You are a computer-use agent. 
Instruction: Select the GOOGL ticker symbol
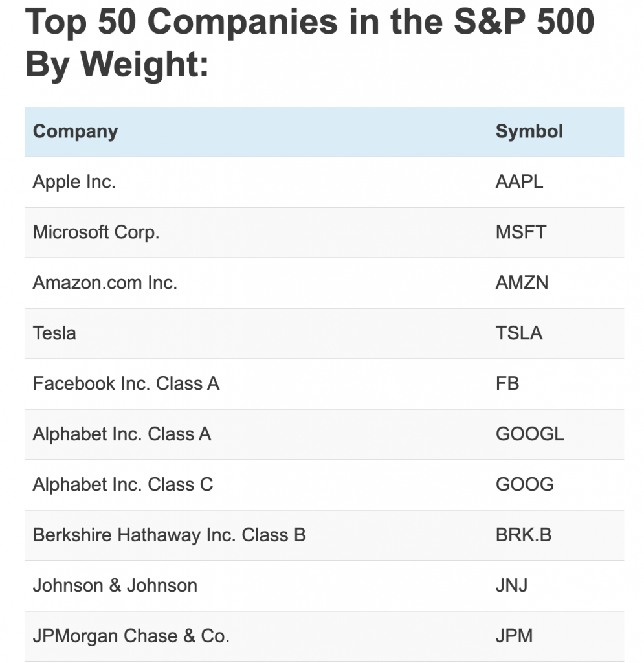[529, 434]
